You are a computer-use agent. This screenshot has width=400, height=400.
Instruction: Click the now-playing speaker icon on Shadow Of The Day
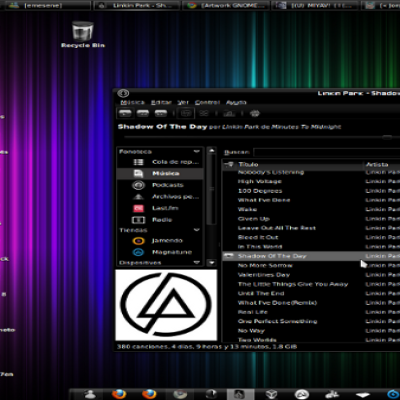(x=229, y=256)
